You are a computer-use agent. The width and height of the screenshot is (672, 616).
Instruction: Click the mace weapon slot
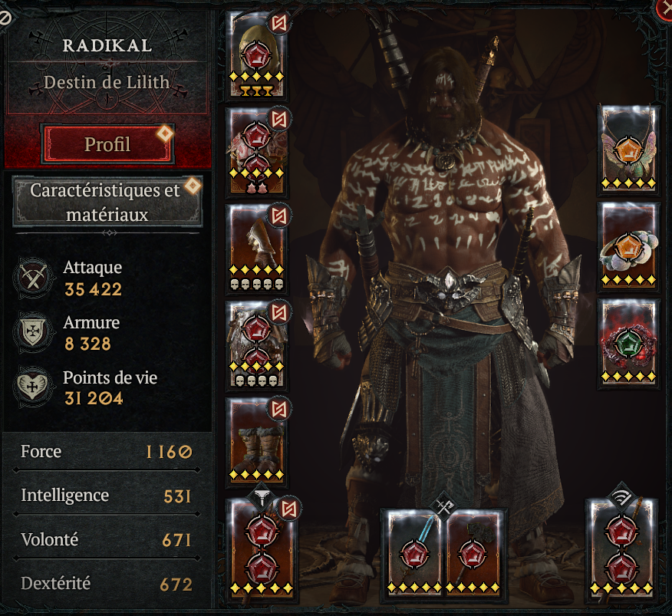tap(473, 554)
